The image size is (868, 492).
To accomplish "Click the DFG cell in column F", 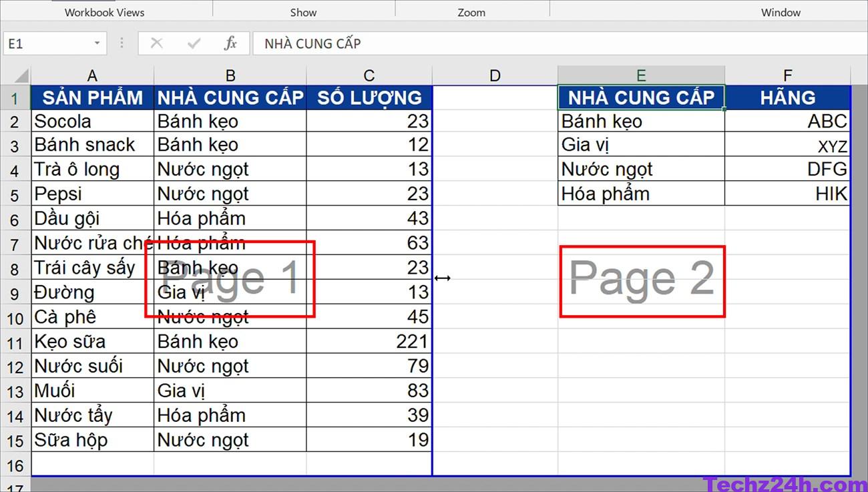I will pos(788,170).
